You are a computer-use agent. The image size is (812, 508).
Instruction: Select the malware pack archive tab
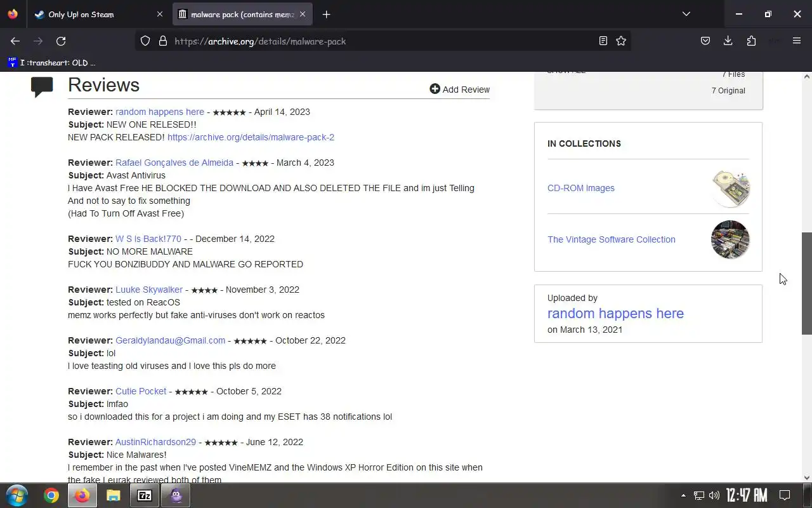[242, 14]
